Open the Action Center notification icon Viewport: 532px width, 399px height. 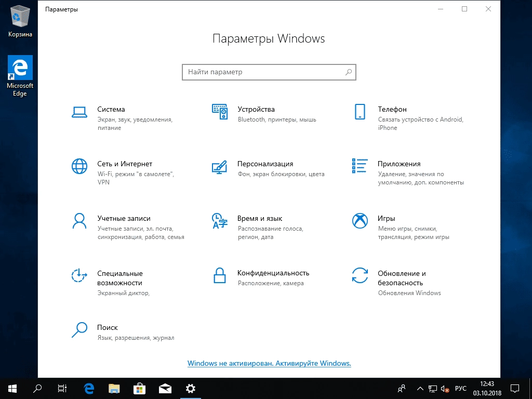[x=515, y=389]
